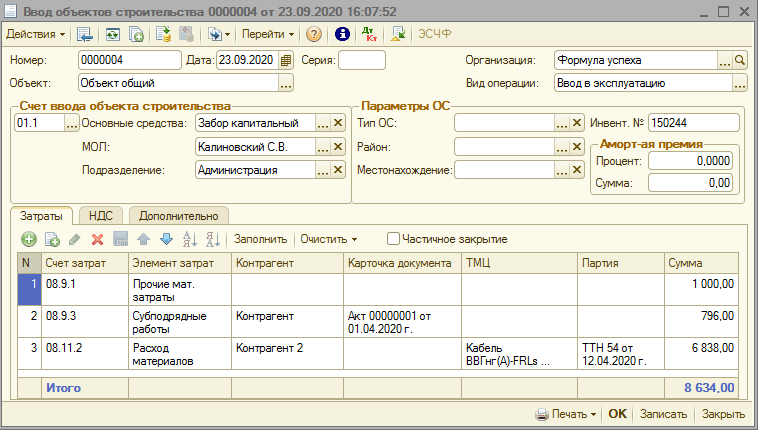This screenshot has width=758, height=432.
Task: Click into the Инвент. № field
Action: click(x=692, y=123)
